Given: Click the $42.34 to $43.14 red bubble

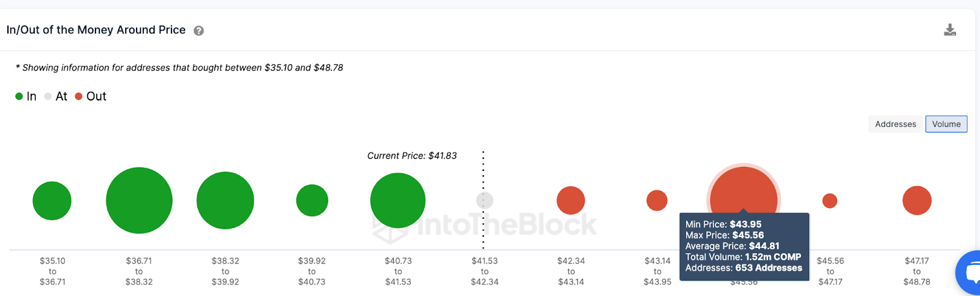Looking at the screenshot, I should click(x=571, y=200).
